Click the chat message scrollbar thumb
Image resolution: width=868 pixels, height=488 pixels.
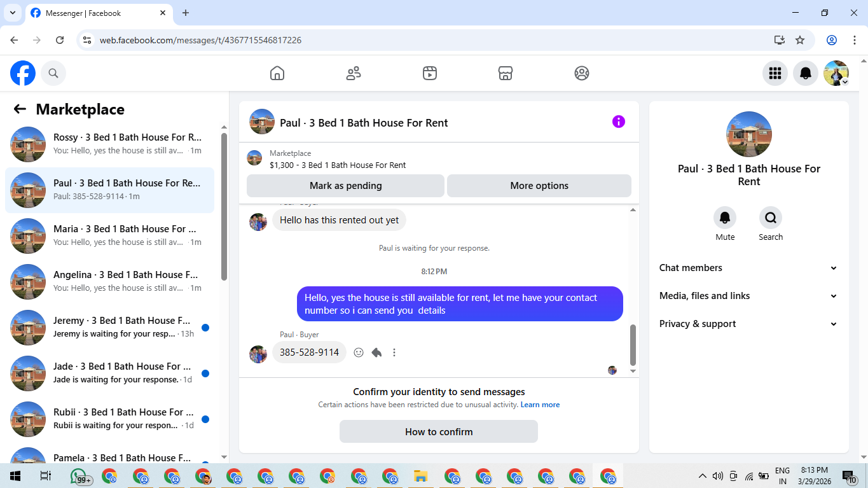(x=633, y=345)
